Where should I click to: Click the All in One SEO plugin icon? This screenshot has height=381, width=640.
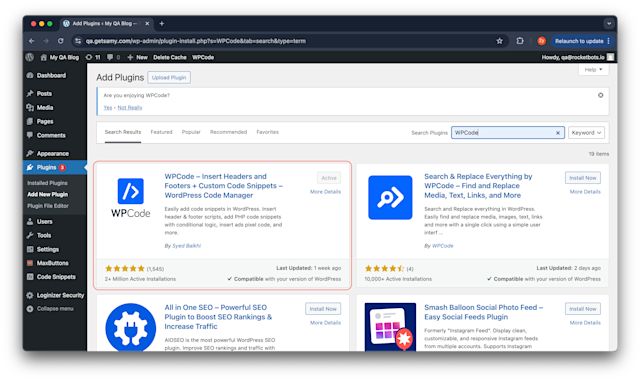pos(131,328)
